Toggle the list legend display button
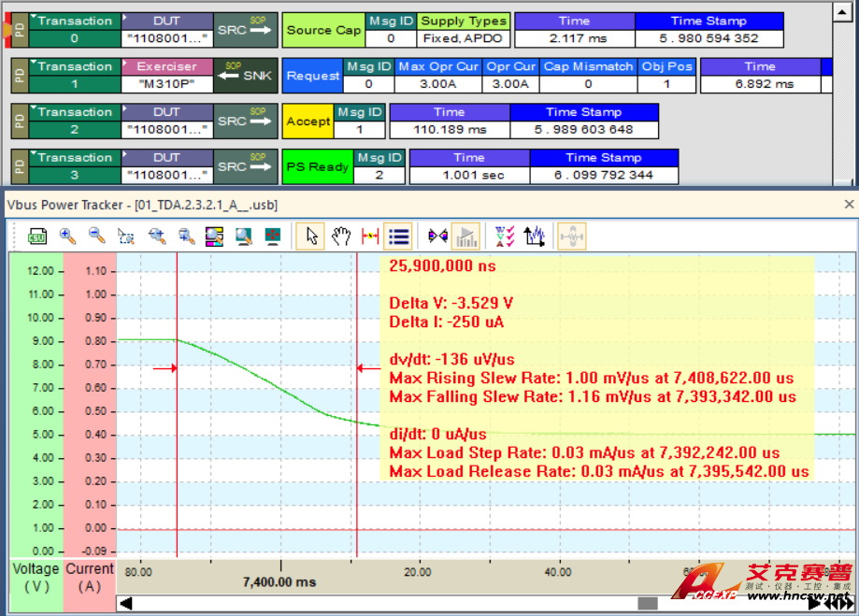The image size is (859, 616). [399, 236]
